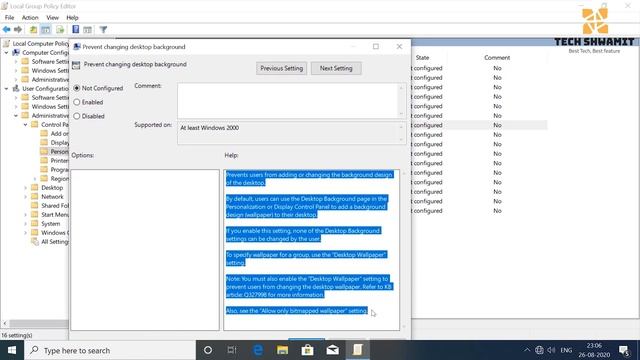Click the "At least Windows 2000" text
This screenshot has width=640, height=360.
coord(209,128)
